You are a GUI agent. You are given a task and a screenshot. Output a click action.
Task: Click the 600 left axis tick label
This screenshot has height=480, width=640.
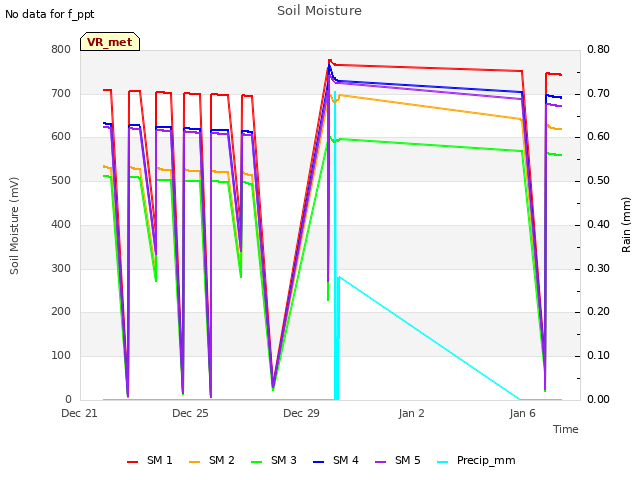pos(61,137)
